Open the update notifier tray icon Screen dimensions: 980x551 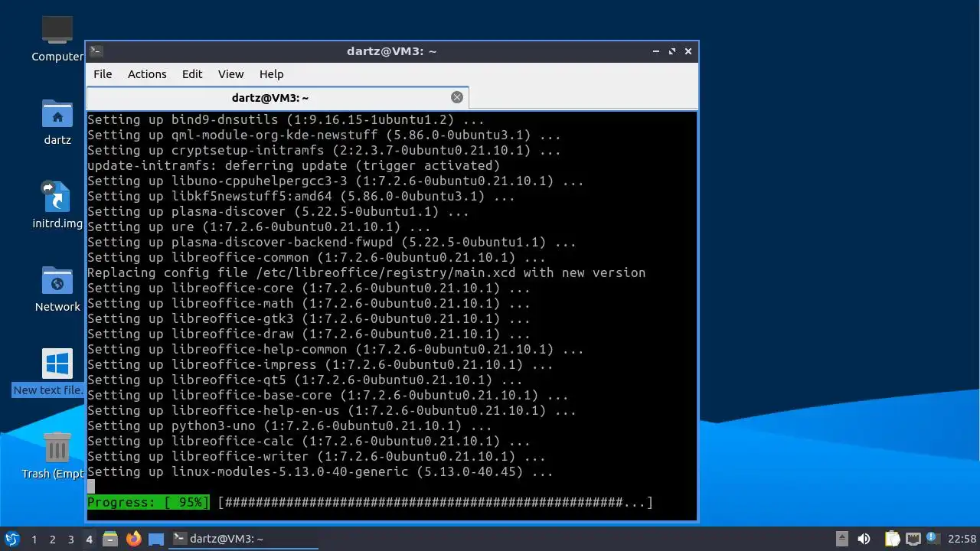tap(932, 538)
